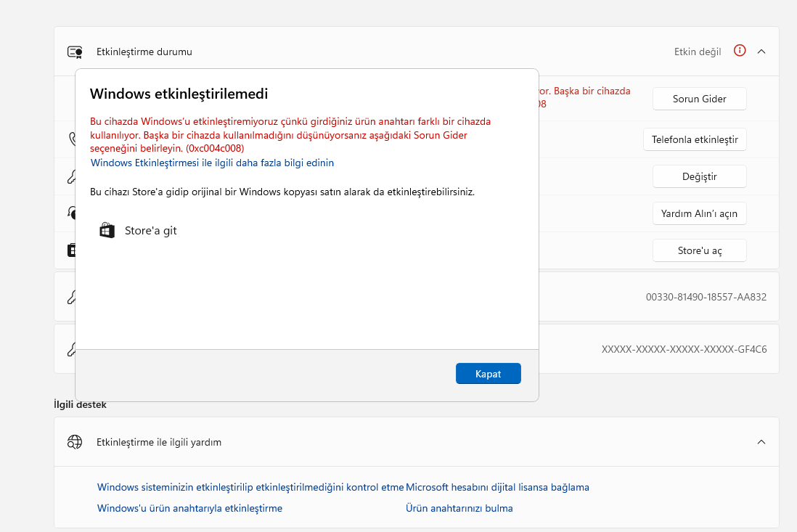Click the globe help icon
Screen dimensions: 797x532
pyautogui.click(x=75, y=442)
